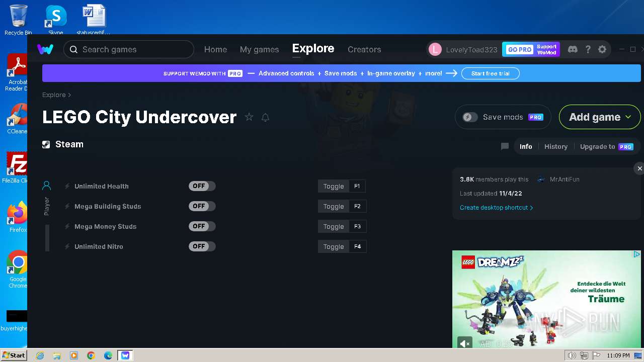Click the Internet Explorer taskbar icon
This screenshot has width=644, height=362.
point(40,355)
